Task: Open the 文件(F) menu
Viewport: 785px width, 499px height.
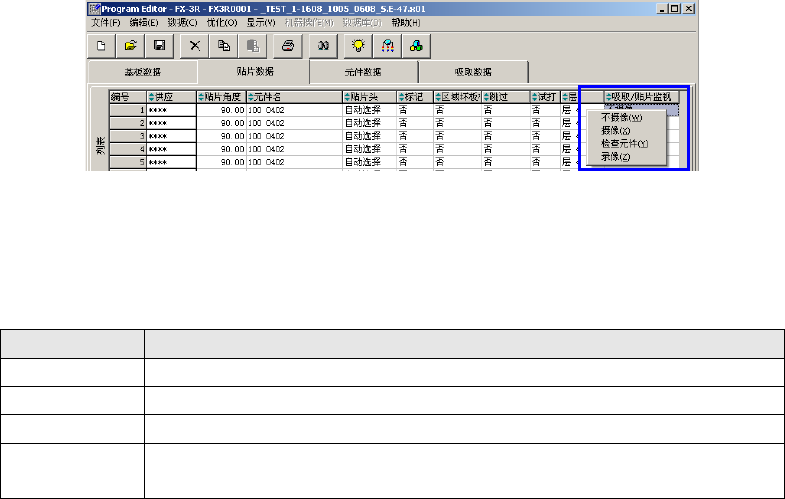Action: click(104, 21)
